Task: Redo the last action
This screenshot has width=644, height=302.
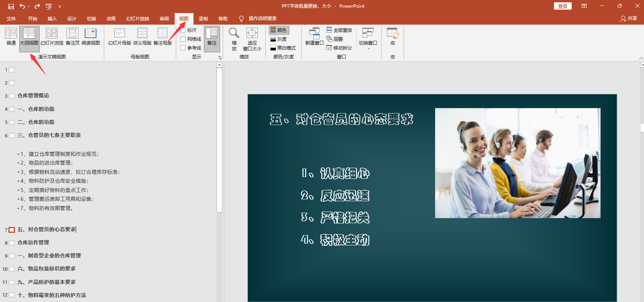Action: tap(37, 6)
